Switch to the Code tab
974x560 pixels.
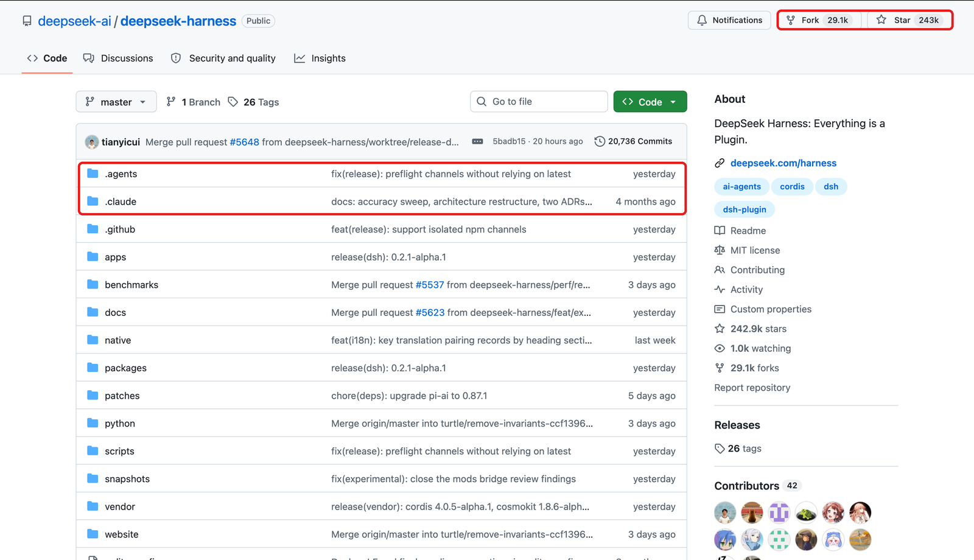(x=47, y=58)
